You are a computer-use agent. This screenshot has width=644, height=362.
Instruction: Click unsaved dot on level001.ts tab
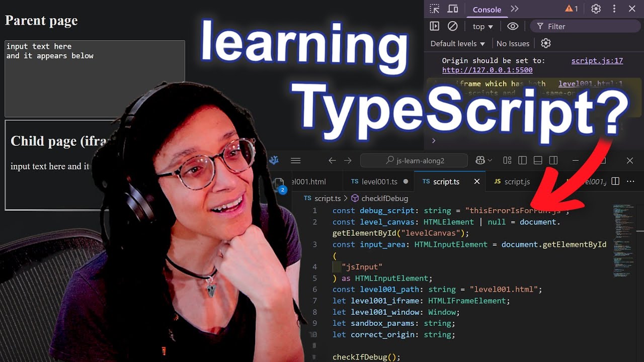click(406, 182)
